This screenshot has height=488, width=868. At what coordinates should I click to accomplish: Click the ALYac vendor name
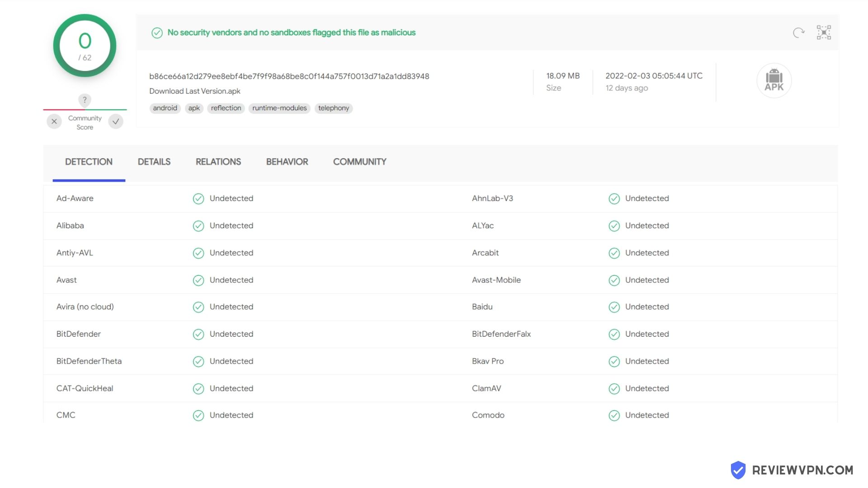[483, 225]
